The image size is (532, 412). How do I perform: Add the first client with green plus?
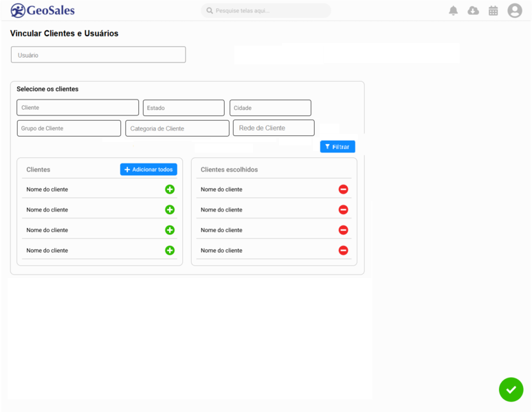[x=170, y=190]
